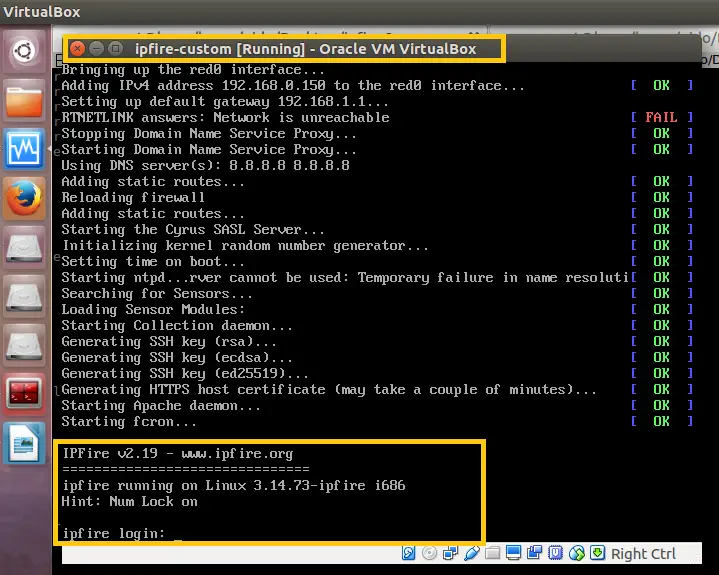
Task: Open the LibreOffice document launcher icon
Action: (x=24, y=444)
